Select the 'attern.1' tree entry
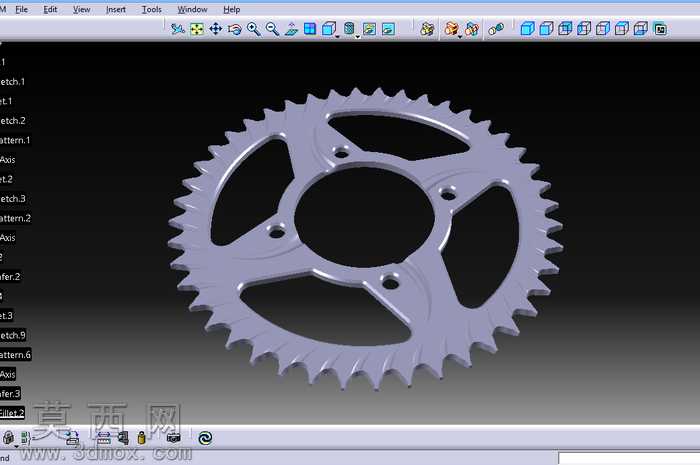 click(15, 140)
